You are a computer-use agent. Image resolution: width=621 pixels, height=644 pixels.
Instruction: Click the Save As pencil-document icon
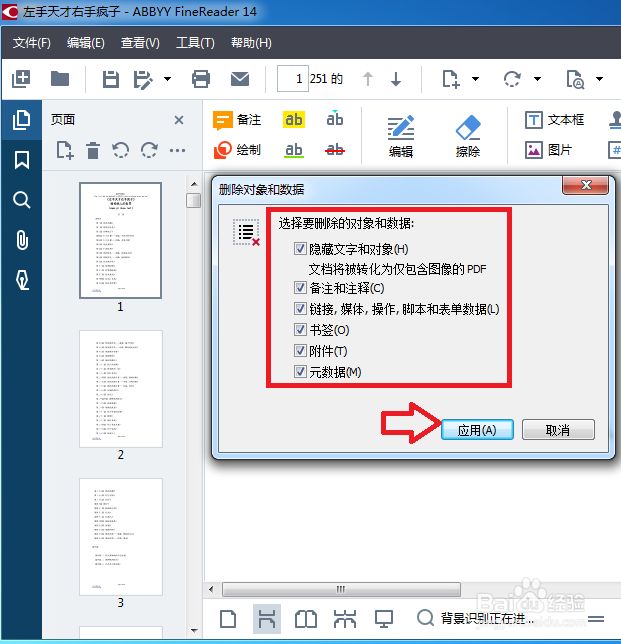click(143, 79)
